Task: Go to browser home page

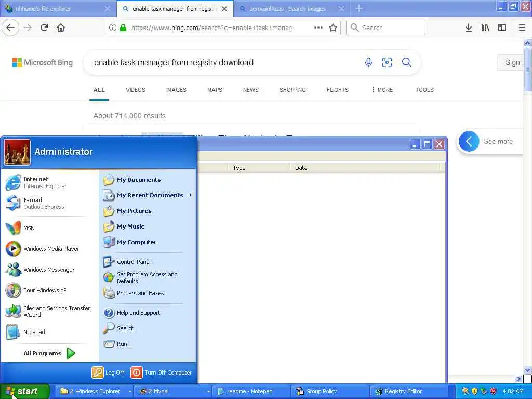Action: [x=61, y=28]
